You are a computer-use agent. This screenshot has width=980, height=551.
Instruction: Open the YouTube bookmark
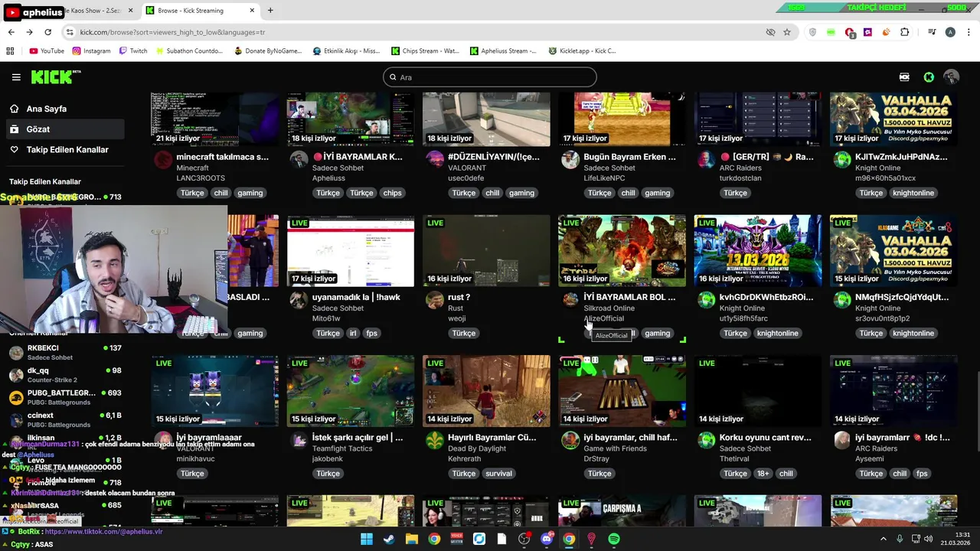47,51
